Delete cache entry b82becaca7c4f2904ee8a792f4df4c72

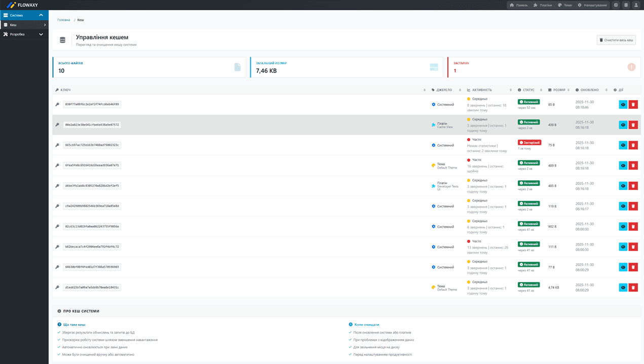click(633, 247)
